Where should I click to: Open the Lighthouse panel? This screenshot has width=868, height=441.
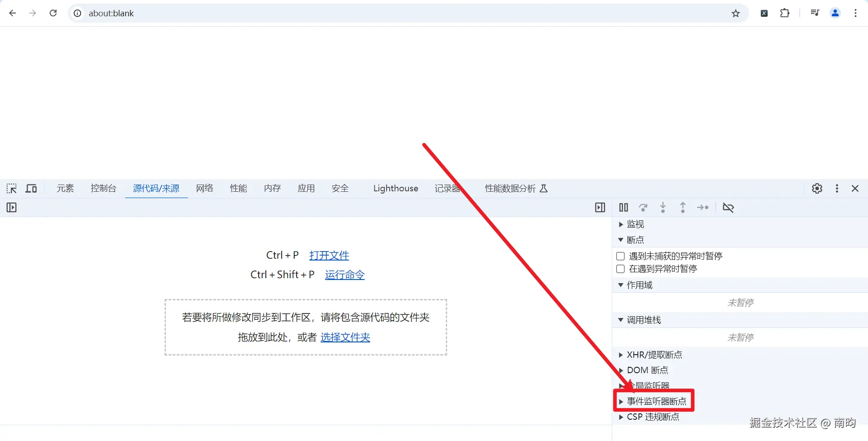coord(395,188)
